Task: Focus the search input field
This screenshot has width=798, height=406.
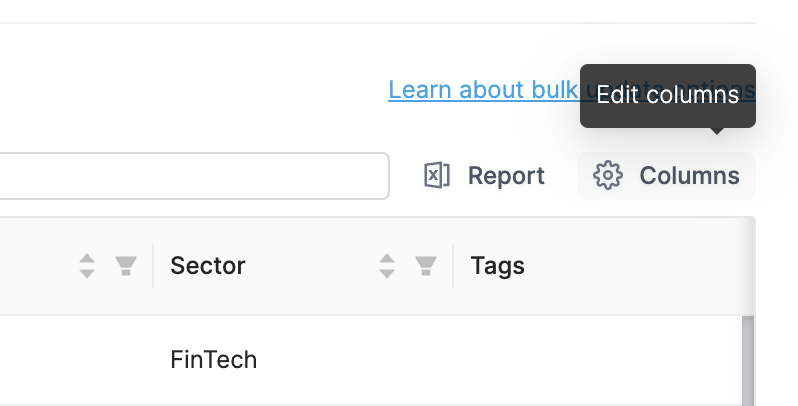Action: [190, 176]
